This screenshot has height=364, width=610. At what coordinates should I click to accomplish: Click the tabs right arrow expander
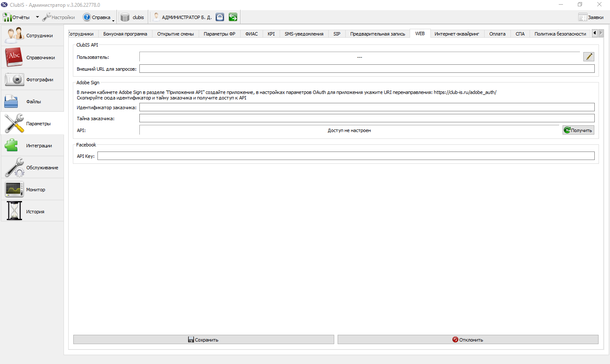[601, 33]
